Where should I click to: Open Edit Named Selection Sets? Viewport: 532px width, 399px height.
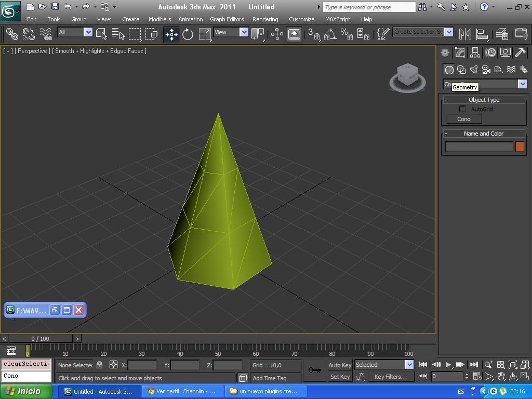tap(383, 34)
